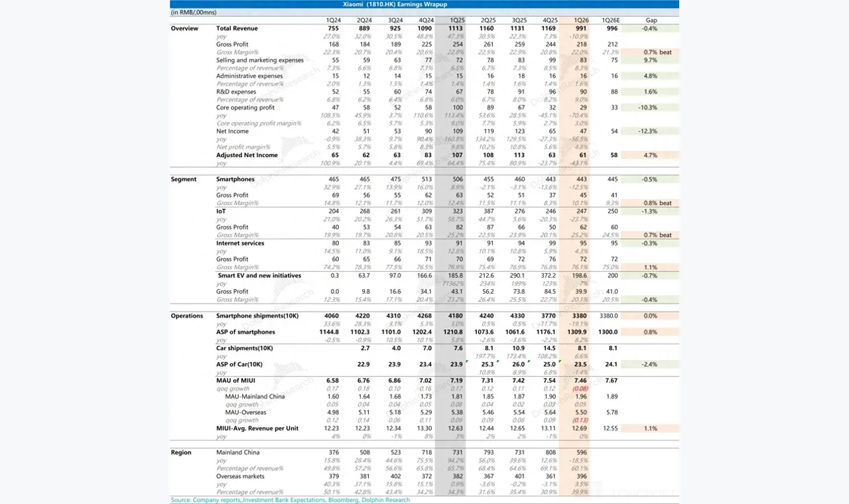The height and width of the screenshot is (504, 849).
Task: Select the red '(0.13)' qoq growth cell
Action: [580, 420]
